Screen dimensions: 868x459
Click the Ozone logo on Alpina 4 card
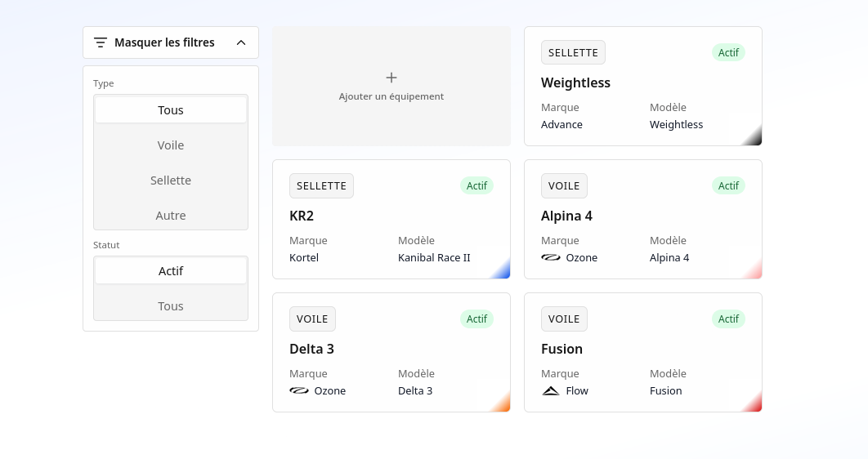tap(551, 258)
